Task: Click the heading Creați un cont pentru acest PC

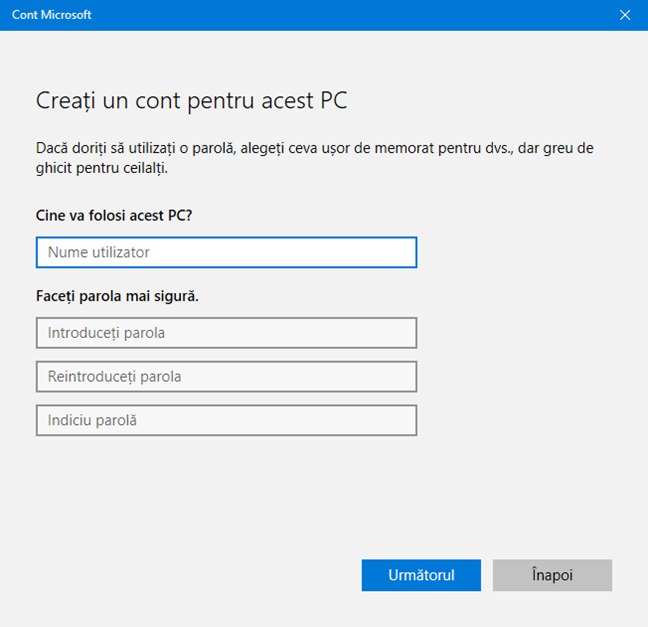Action: 191,100
